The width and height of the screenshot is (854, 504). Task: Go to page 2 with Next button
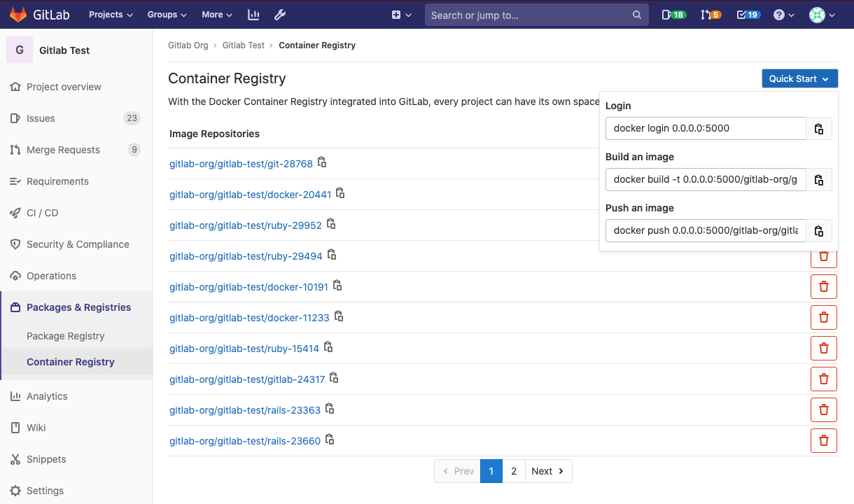click(547, 471)
